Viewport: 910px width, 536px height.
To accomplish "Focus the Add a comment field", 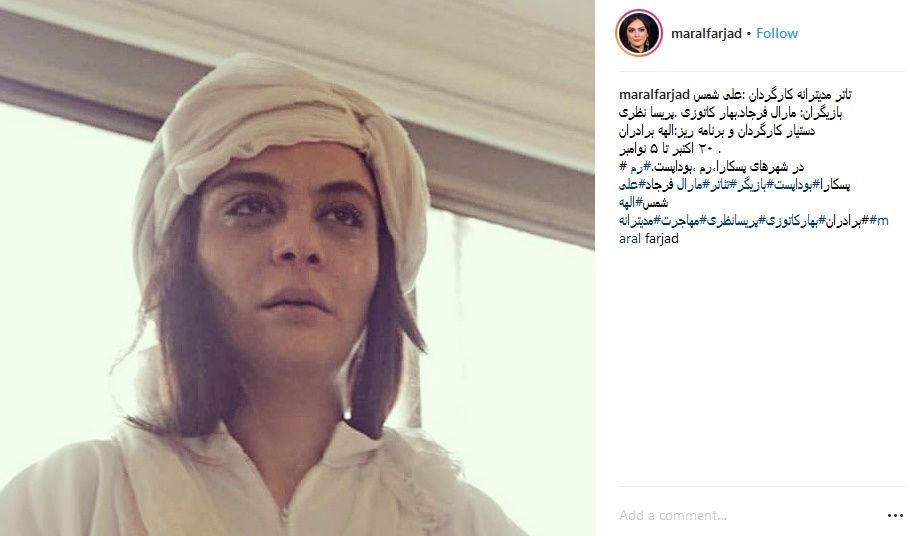I will pos(749,515).
